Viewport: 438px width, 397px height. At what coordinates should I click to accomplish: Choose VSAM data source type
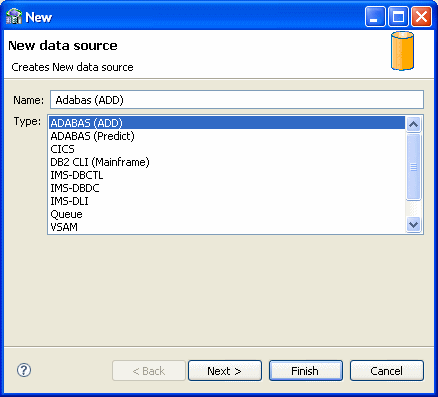tap(227, 227)
